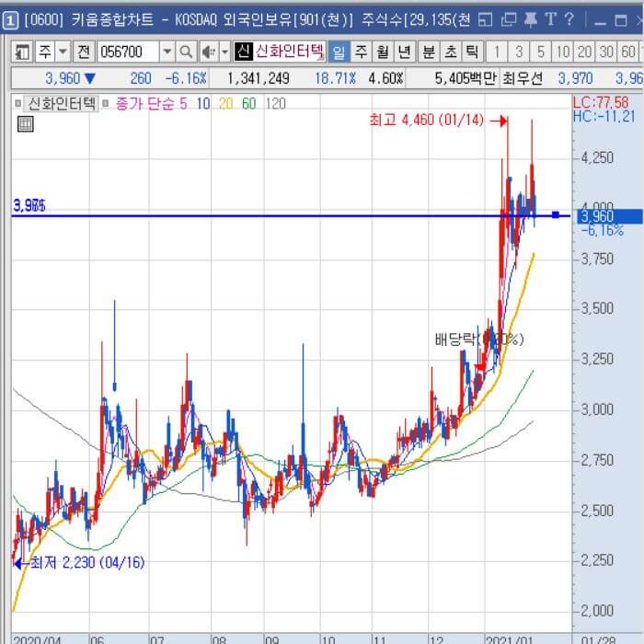Image resolution: width=644 pixels, height=644 pixels.
Task: Expand the dropdown next to speaker icon
Action: [224, 52]
